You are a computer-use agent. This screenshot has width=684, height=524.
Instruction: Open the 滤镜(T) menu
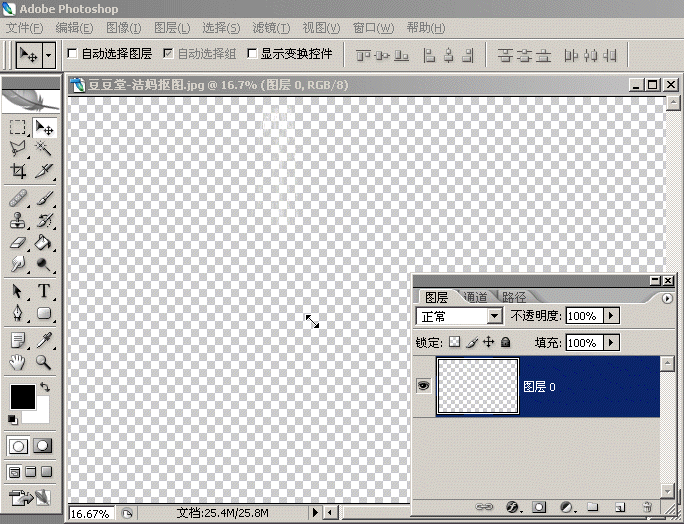[x=271, y=28]
